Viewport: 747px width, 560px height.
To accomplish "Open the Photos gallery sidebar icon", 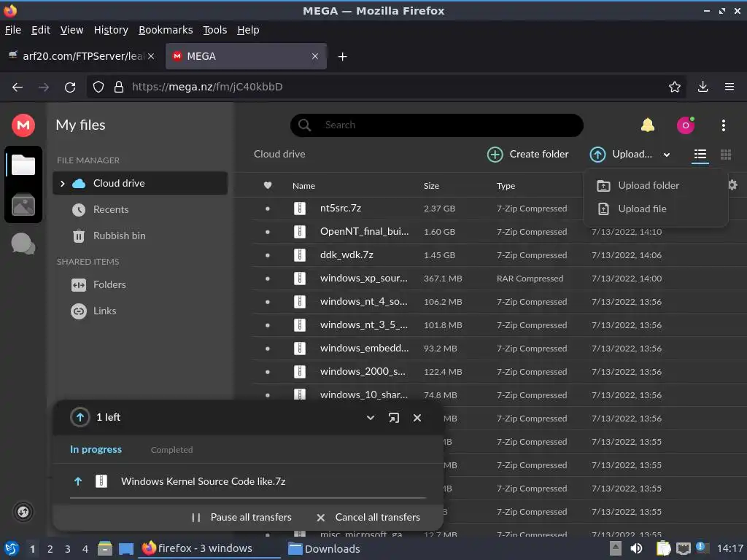I will tap(23, 205).
